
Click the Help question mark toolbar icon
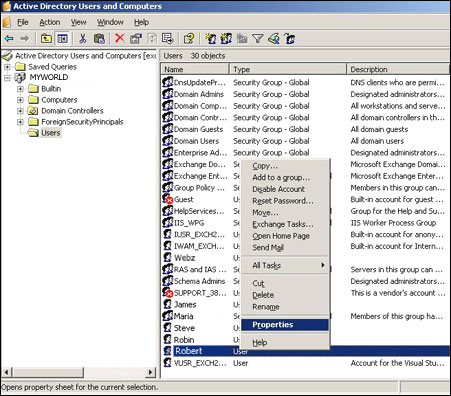tap(189, 39)
